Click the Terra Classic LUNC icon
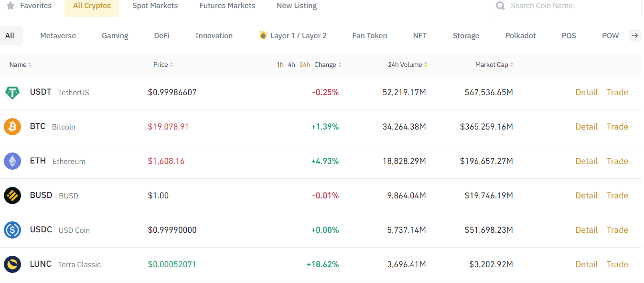Image resolution: width=644 pixels, height=283 pixels. [x=12, y=265]
